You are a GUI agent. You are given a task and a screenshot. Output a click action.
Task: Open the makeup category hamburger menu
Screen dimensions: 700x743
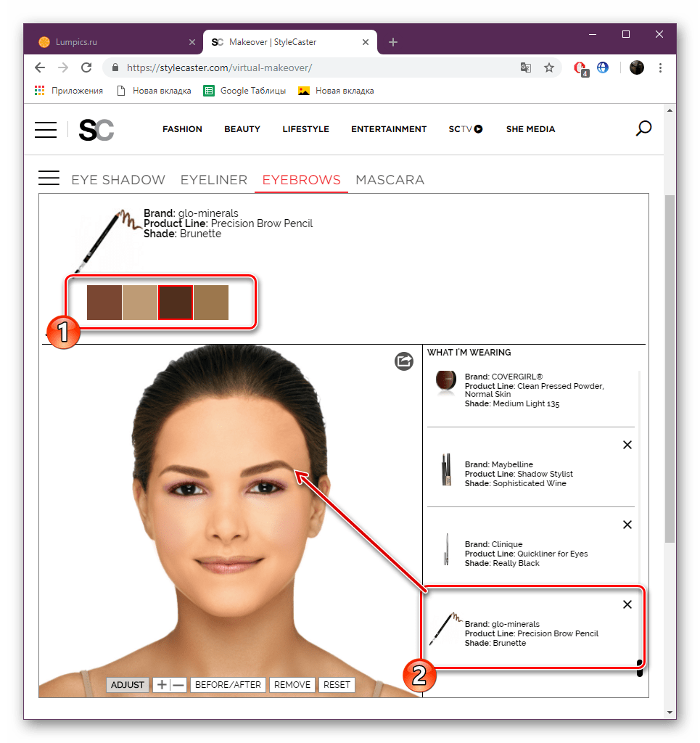[49, 177]
